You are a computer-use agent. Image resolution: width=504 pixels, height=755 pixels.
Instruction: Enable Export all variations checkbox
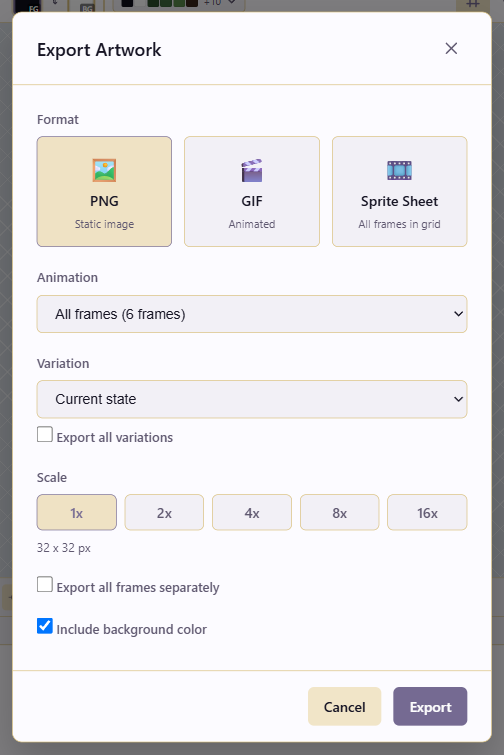point(45,434)
